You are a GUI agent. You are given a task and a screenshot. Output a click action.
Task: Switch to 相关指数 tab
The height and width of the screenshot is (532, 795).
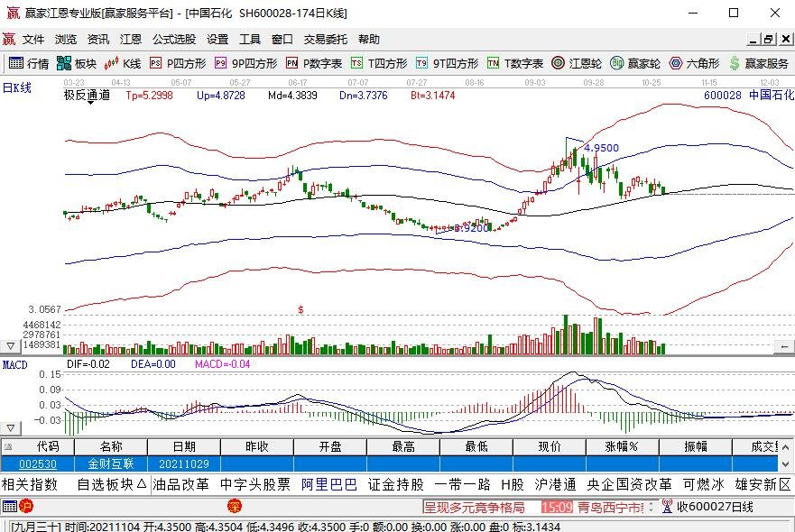[x=30, y=484]
